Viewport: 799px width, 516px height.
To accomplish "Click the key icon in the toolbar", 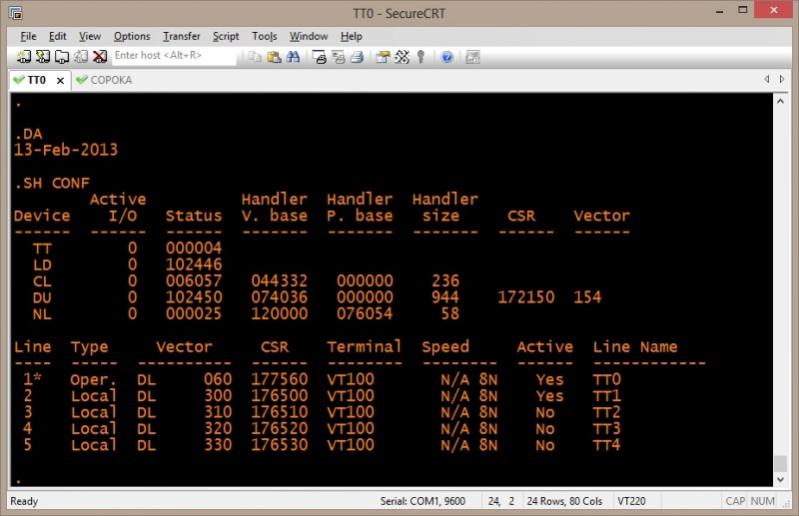I will click(x=421, y=56).
